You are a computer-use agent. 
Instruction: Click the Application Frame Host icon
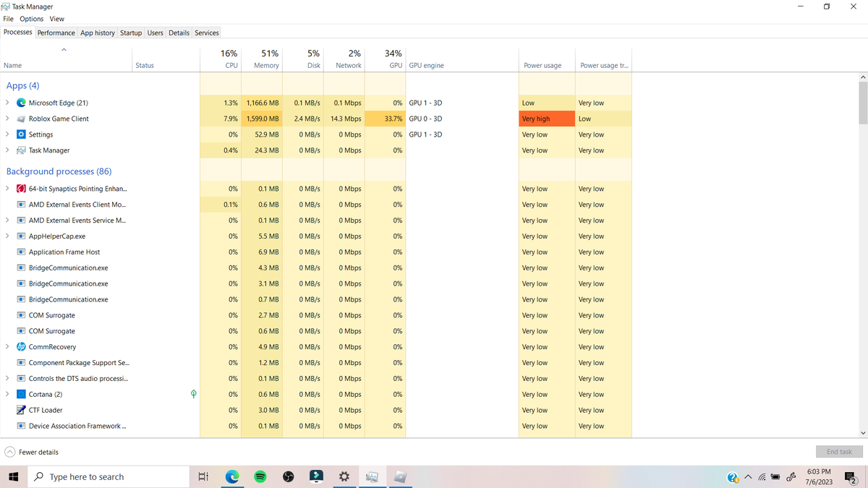click(21, 252)
